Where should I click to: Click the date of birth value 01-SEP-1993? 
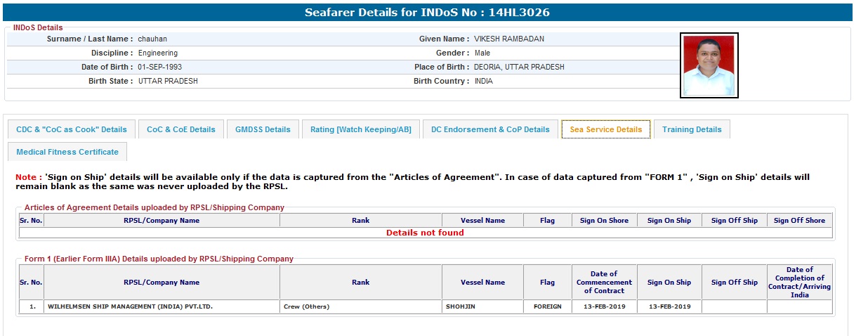[160, 67]
